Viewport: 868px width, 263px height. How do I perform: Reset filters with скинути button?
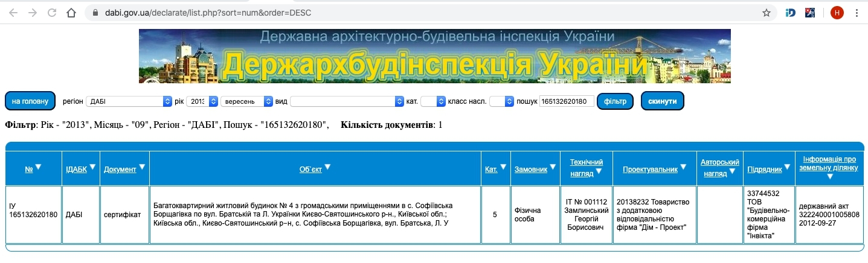[663, 101]
